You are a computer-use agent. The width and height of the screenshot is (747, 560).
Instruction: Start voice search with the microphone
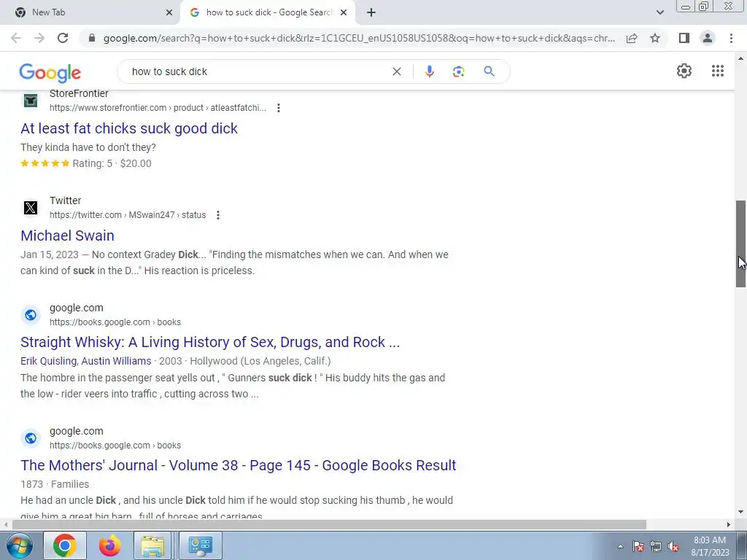[429, 71]
